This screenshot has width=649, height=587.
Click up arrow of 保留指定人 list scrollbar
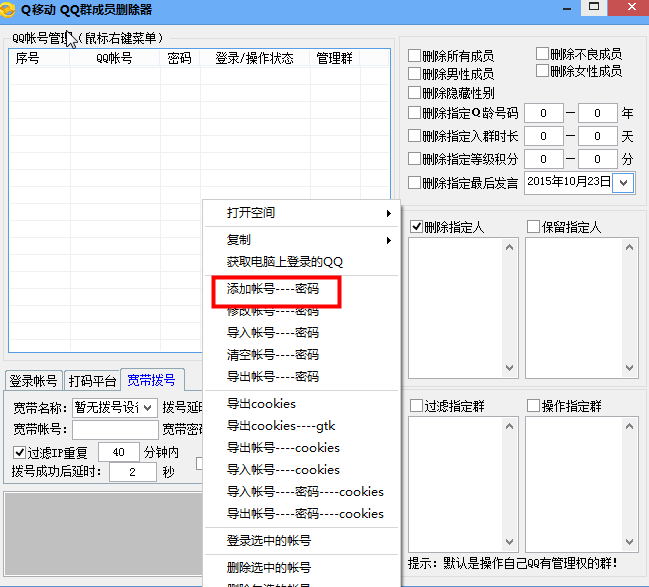629,247
